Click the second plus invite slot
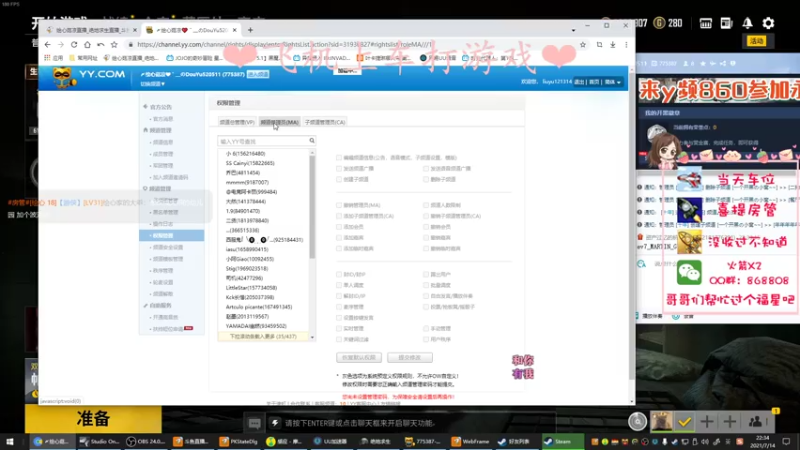Image resolution: width=800 pixels, height=450 pixels. coord(730,421)
